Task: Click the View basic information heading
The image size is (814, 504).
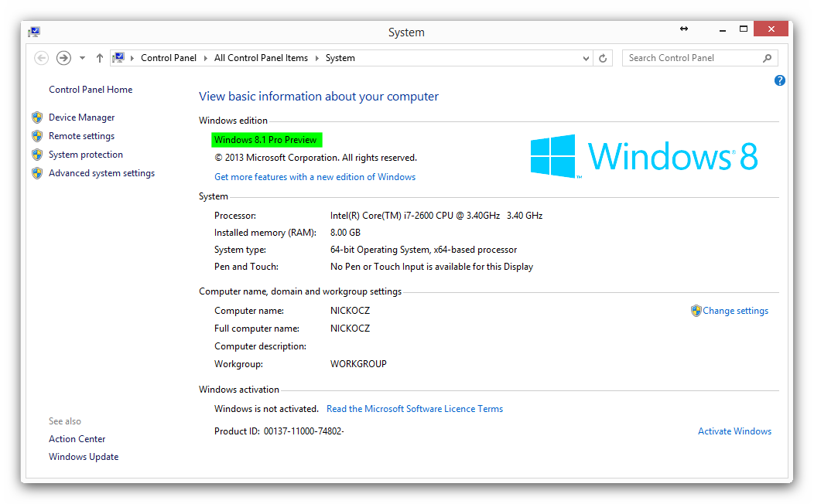Action: pyautogui.click(x=319, y=97)
